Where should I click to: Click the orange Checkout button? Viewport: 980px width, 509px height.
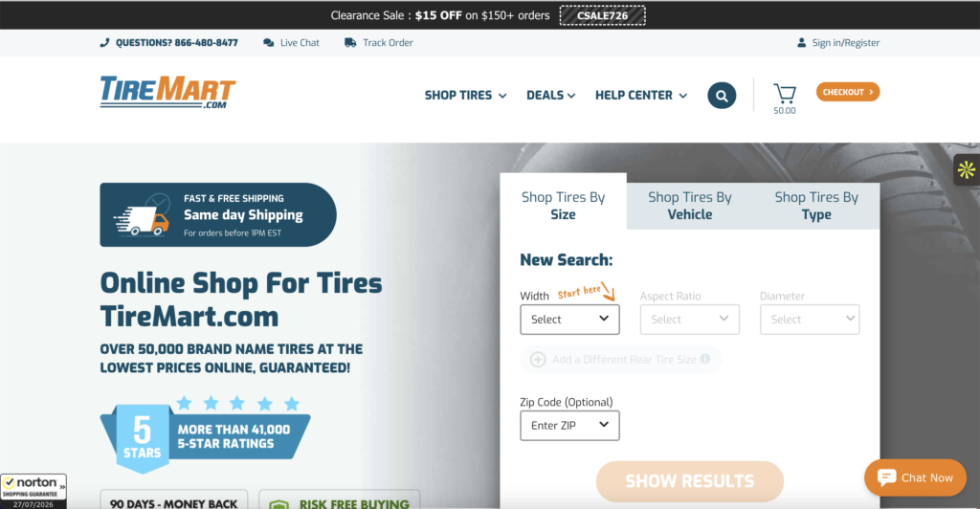coord(848,92)
